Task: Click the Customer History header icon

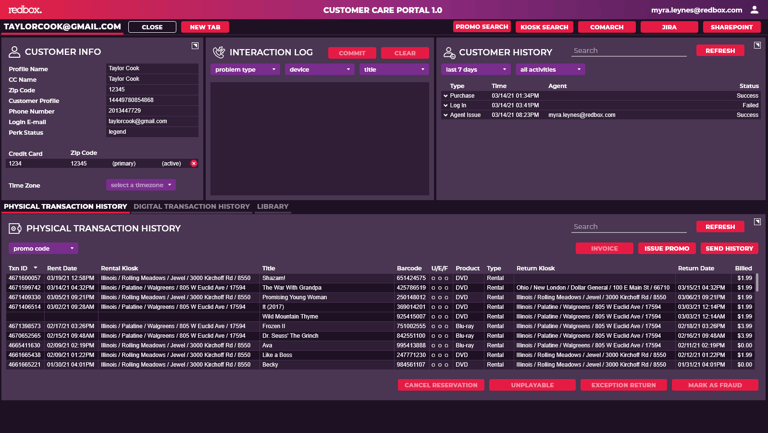Action: (449, 52)
